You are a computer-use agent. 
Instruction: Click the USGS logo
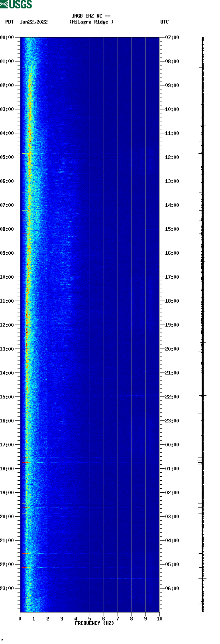pos(16,4)
